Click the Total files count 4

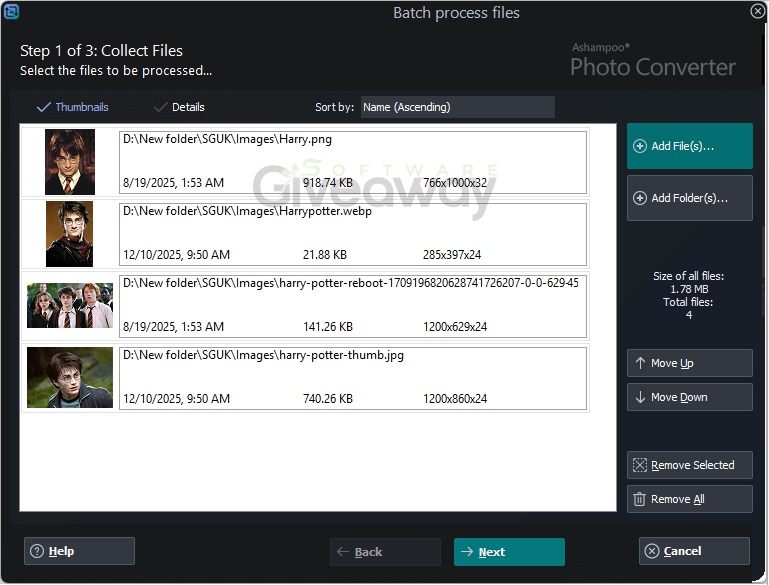689,315
